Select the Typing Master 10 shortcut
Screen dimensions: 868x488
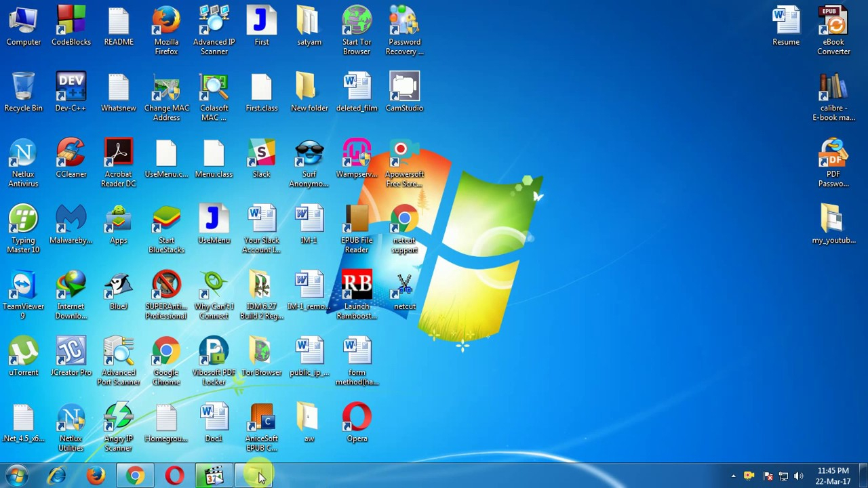(23, 230)
